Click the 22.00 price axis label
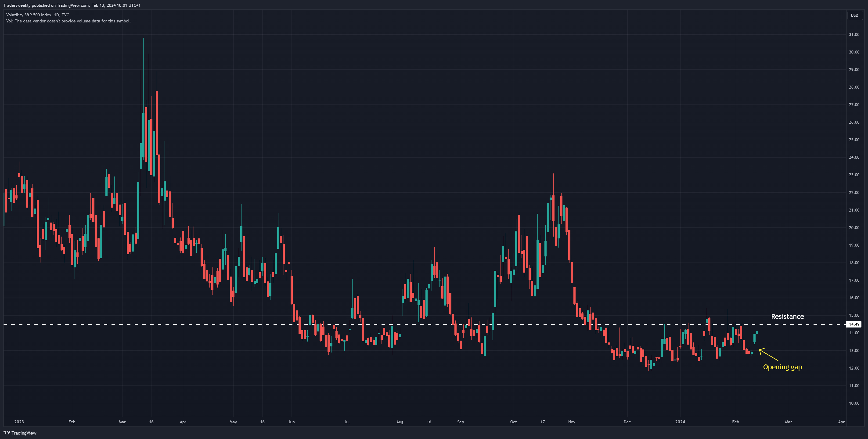The image size is (868, 439). coord(854,192)
